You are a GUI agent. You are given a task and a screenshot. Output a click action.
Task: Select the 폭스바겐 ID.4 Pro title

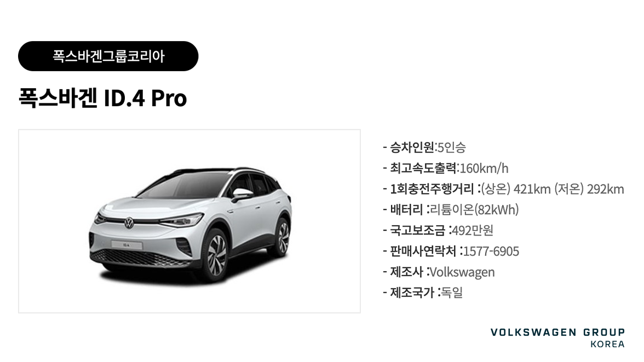click(103, 98)
